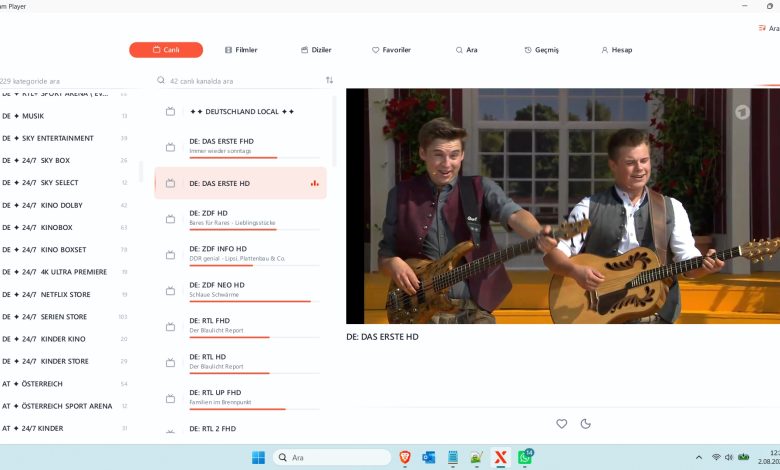Image resolution: width=780 pixels, height=470 pixels.
Task: Open the red X player taskbar icon
Action: pos(501,458)
